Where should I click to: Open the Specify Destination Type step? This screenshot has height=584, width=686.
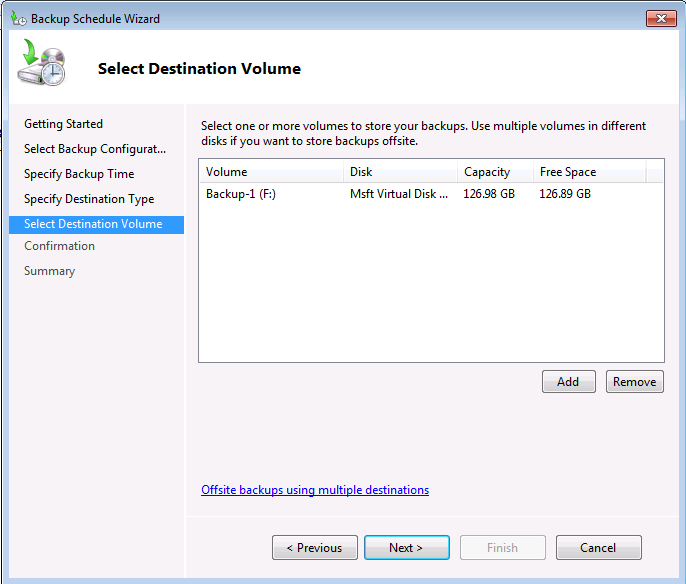coord(89,199)
